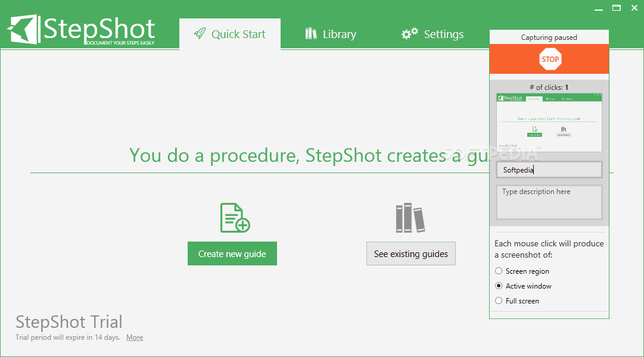Click the trial period expiry text
The width and height of the screenshot is (644, 357).
point(68,337)
